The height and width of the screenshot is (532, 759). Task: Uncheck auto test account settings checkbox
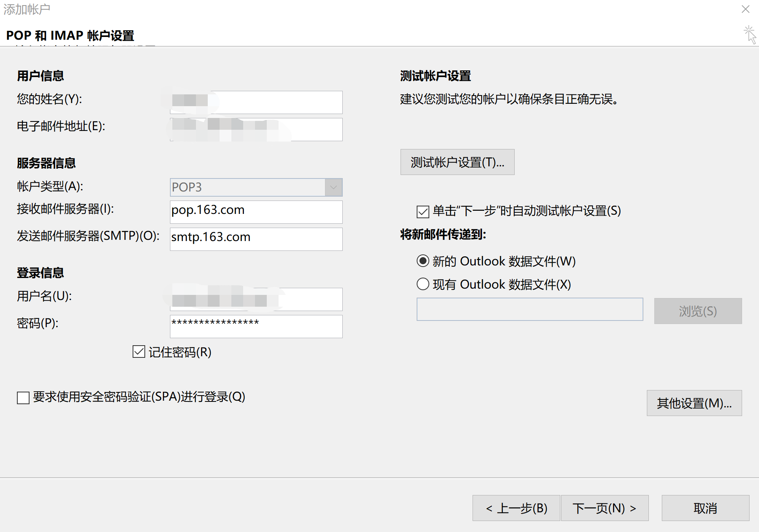point(423,212)
